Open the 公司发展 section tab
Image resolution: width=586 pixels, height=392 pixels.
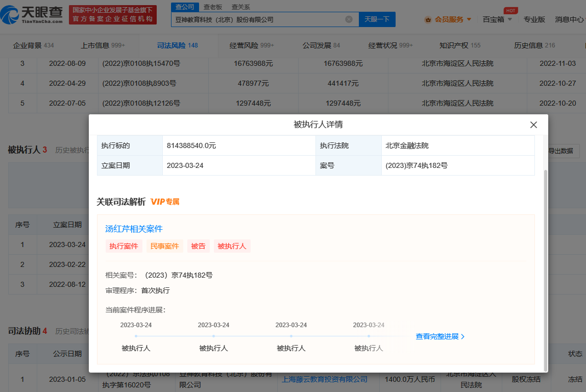[x=321, y=45]
